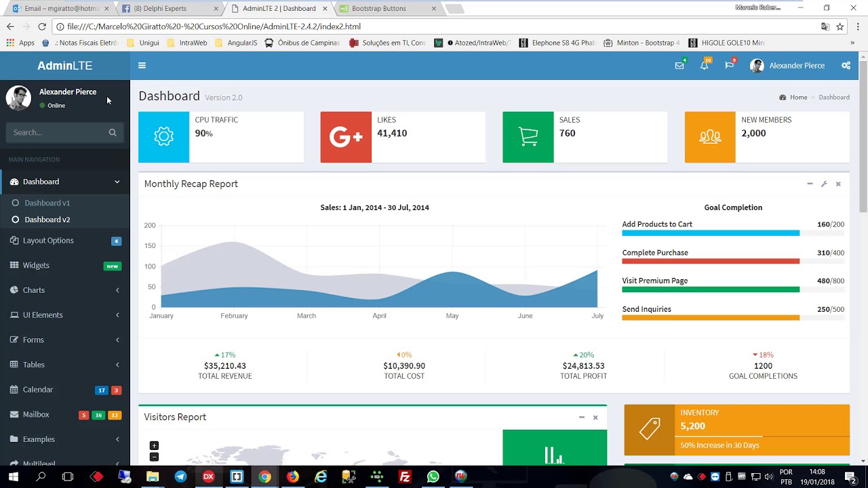
Task: Click the CPU Traffic gear icon box
Action: [163, 137]
